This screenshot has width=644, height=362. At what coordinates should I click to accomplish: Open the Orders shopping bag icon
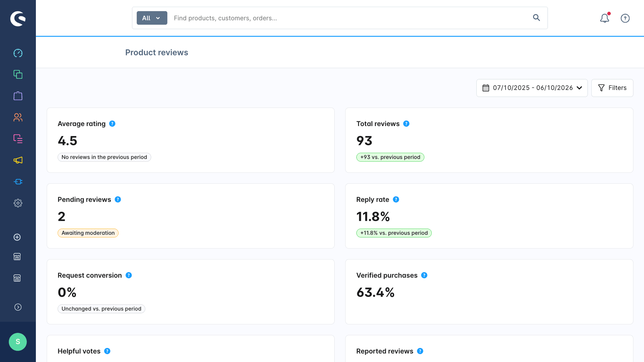coord(18,96)
